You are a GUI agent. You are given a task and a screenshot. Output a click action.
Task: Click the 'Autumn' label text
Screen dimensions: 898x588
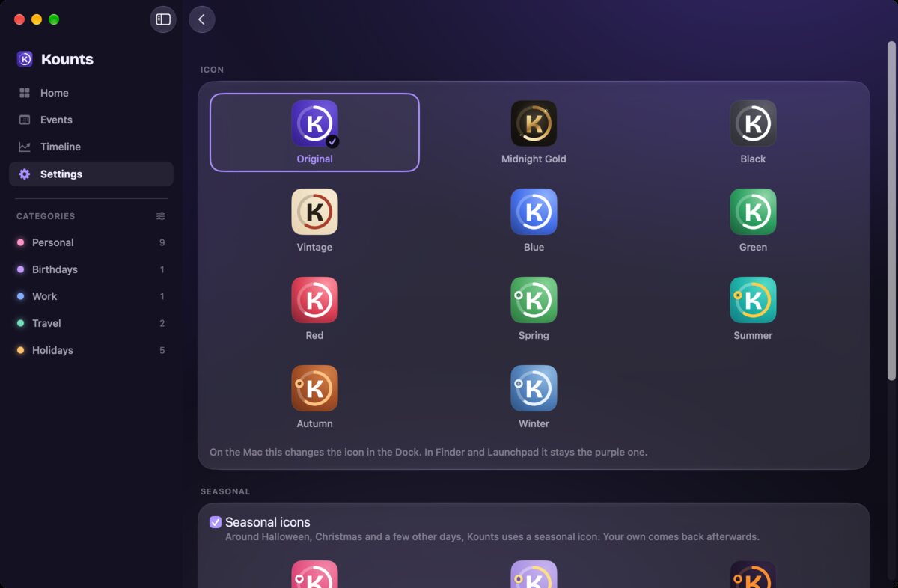314,423
